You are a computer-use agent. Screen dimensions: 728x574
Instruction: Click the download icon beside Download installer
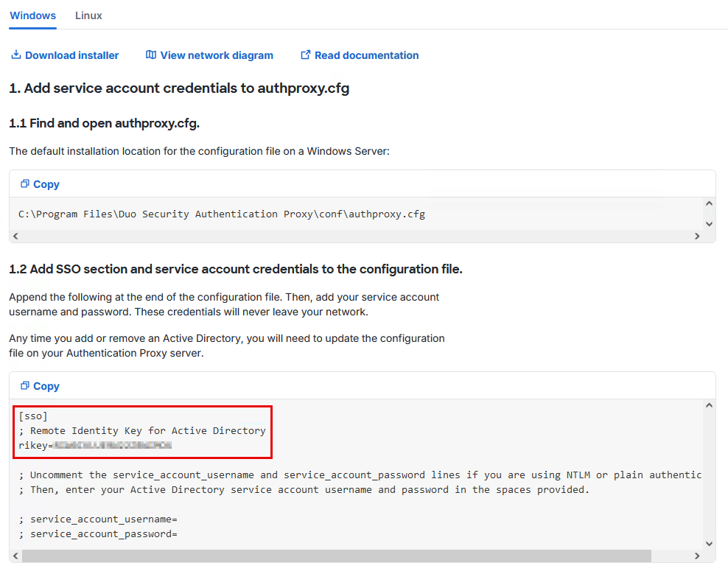[15, 55]
